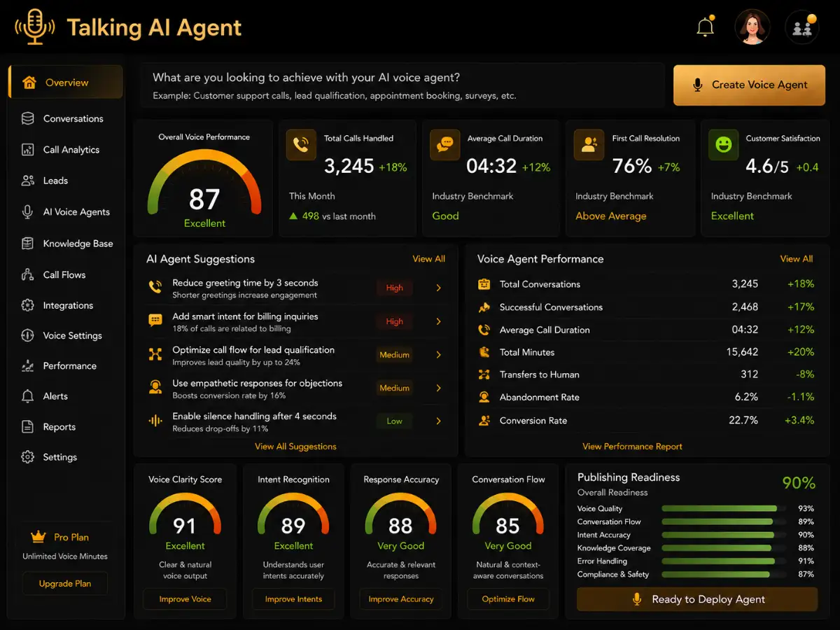This screenshot has height=630, width=840.
Task: Click the billing inquiries message icon
Action: tap(155, 321)
